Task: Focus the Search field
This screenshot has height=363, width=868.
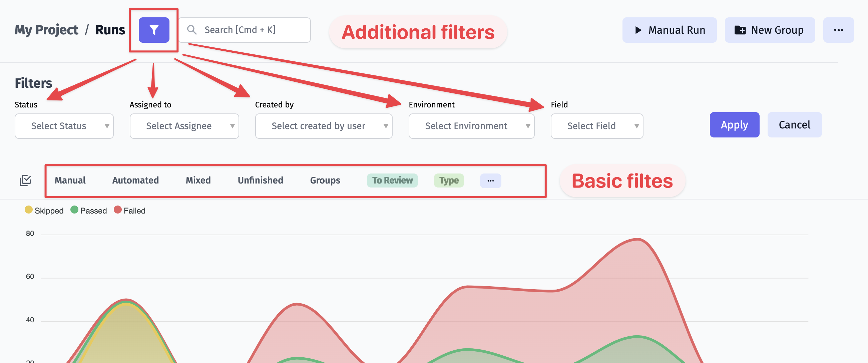Action: pos(244,30)
